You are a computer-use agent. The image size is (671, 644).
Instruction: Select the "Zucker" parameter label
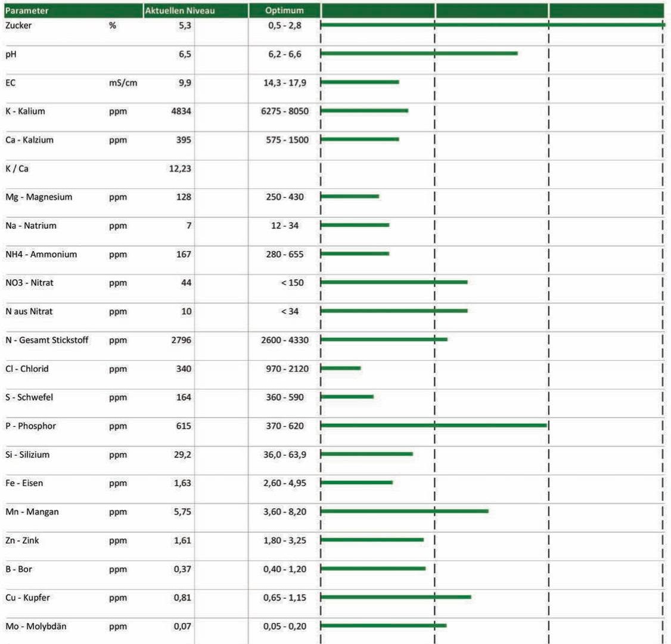pyautogui.click(x=18, y=25)
